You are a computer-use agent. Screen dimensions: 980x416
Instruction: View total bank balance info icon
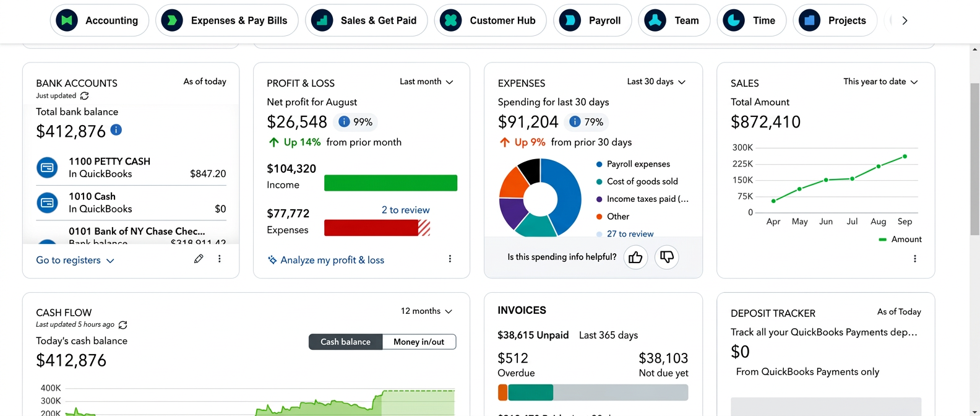tap(116, 129)
